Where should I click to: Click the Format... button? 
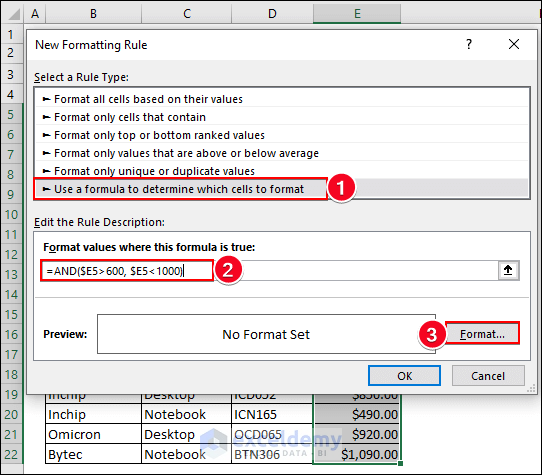(482, 334)
